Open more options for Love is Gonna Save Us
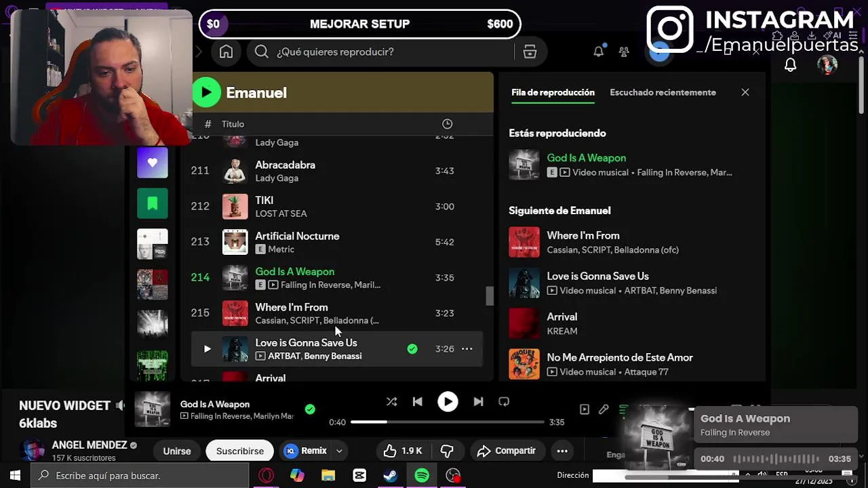This screenshot has width=868, height=488. click(x=467, y=349)
